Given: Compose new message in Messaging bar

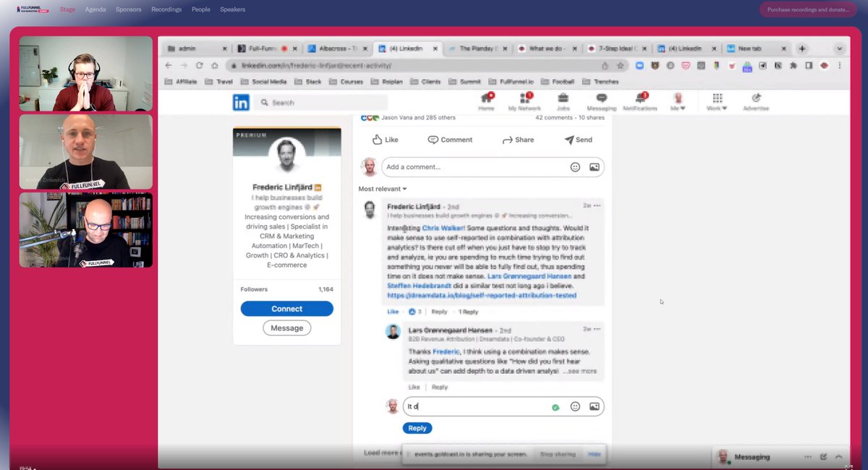Looking at the screenshot, I should coord(824,457).
